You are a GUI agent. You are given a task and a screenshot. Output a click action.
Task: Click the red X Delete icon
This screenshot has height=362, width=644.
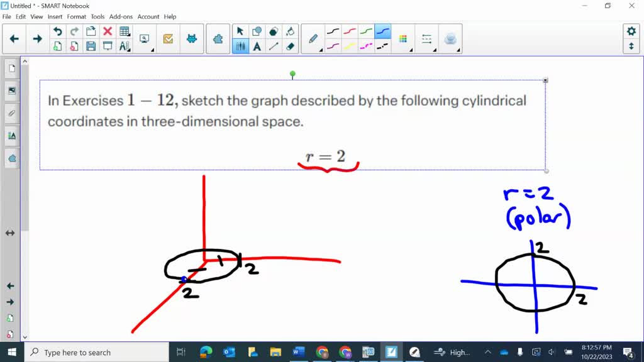(108, 31)
